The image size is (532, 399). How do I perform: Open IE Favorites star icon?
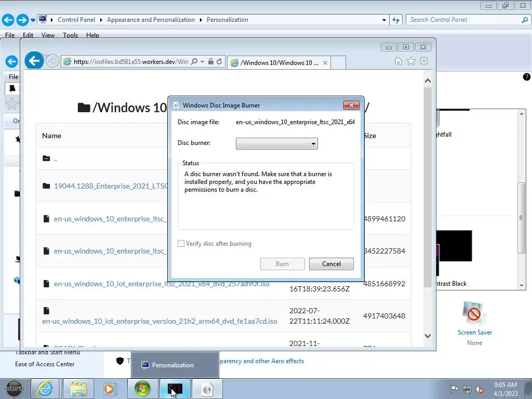[411, 61]
